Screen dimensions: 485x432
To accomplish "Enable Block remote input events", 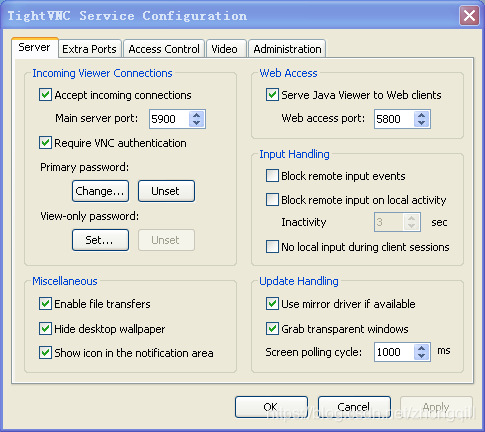I will point(272,176).
